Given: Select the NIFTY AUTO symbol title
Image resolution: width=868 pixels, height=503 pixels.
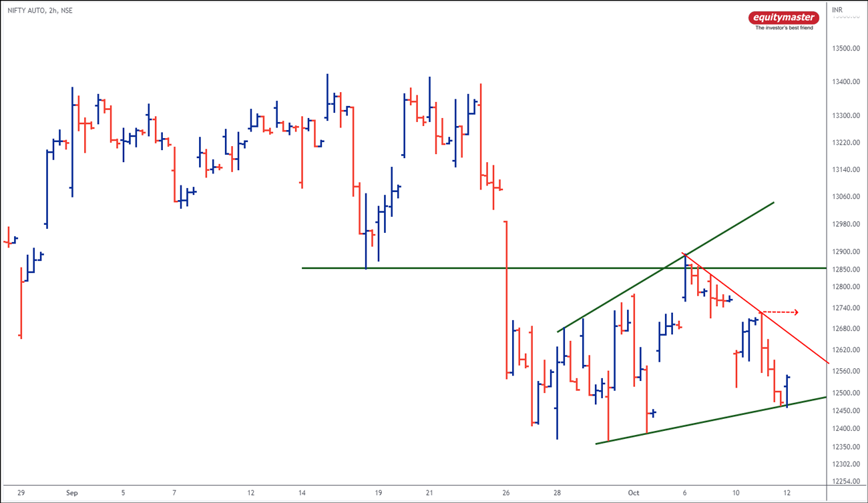Looking at the screenshot, I should pyautogui.click(x=40, y=10).
